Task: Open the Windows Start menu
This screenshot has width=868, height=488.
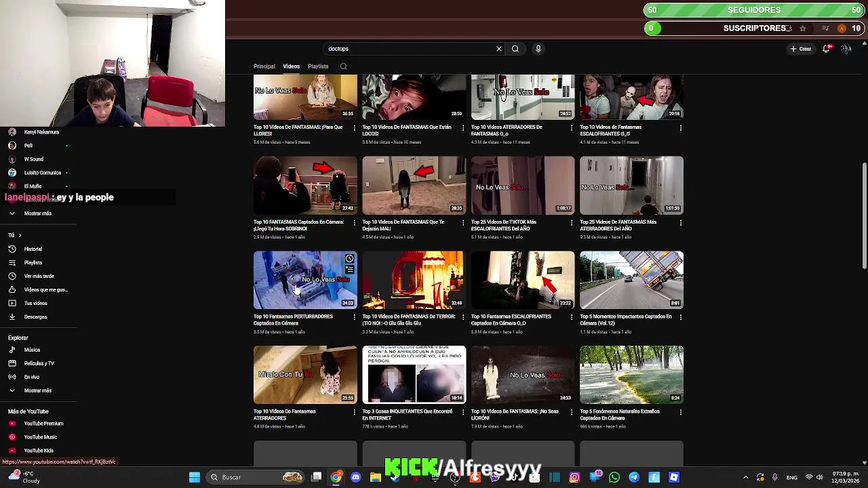Action: click(x=195, y=477)
